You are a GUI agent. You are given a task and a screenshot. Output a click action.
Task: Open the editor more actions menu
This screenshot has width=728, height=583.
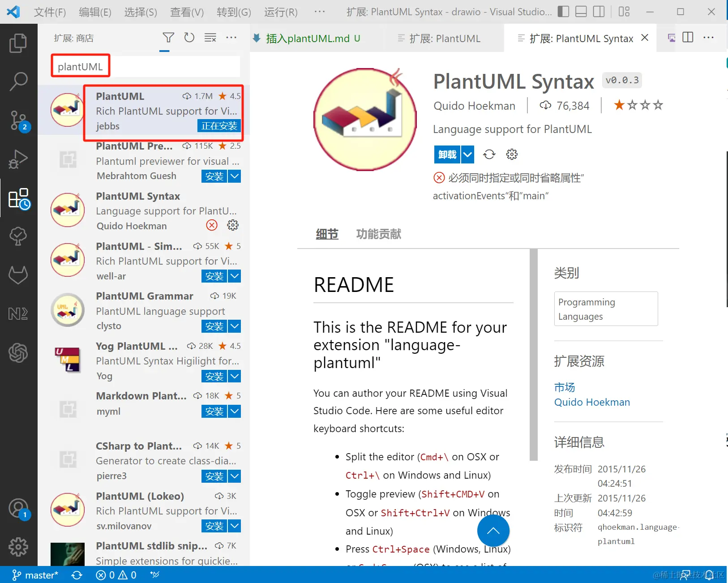pos(709,38)
